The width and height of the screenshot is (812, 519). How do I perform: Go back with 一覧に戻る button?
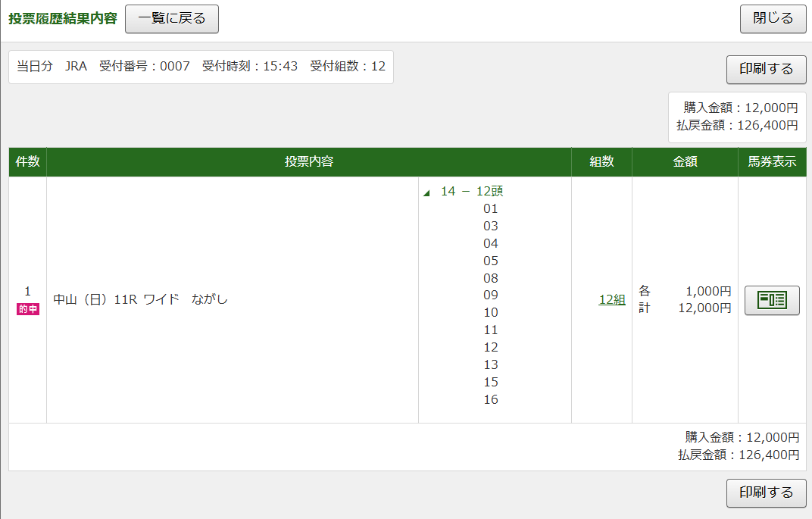pyautogui.click(x=172, y=19)
